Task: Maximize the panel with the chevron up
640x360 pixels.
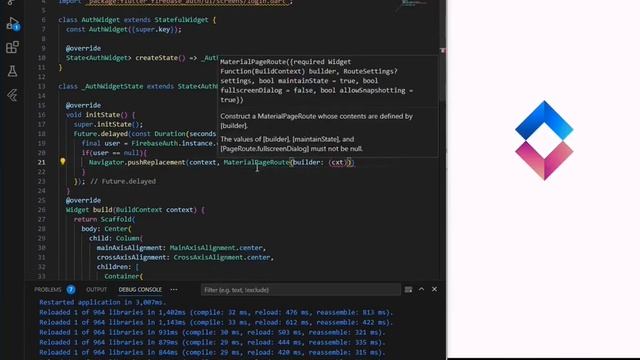Action: coord(422,289)
